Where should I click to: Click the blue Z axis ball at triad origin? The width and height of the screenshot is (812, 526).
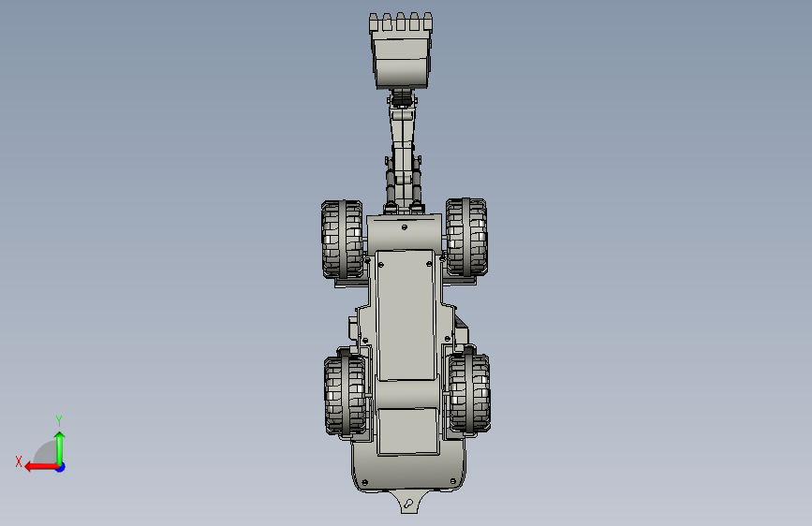click(x=61, y=467)
